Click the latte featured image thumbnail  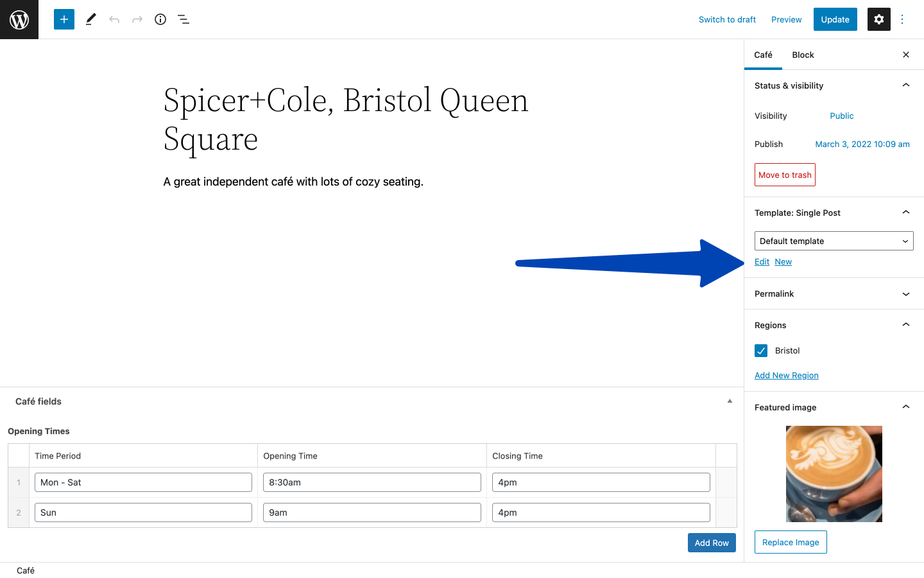(834, 474)
